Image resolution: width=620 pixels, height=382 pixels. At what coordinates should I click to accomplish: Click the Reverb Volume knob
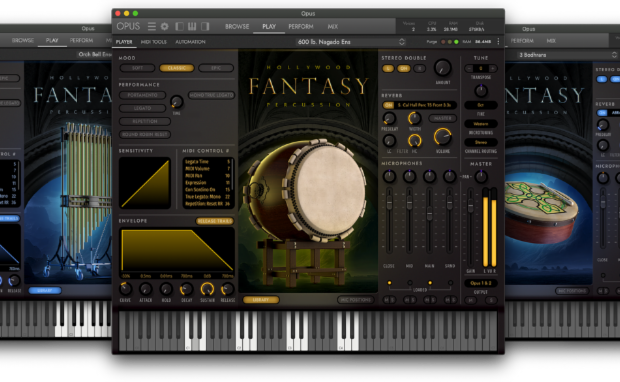pyautogui.click(x=442, y=137)
